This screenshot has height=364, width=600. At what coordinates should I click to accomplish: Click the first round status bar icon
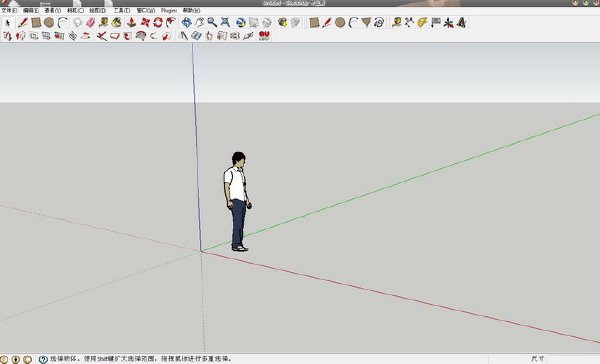pos(3,359)
